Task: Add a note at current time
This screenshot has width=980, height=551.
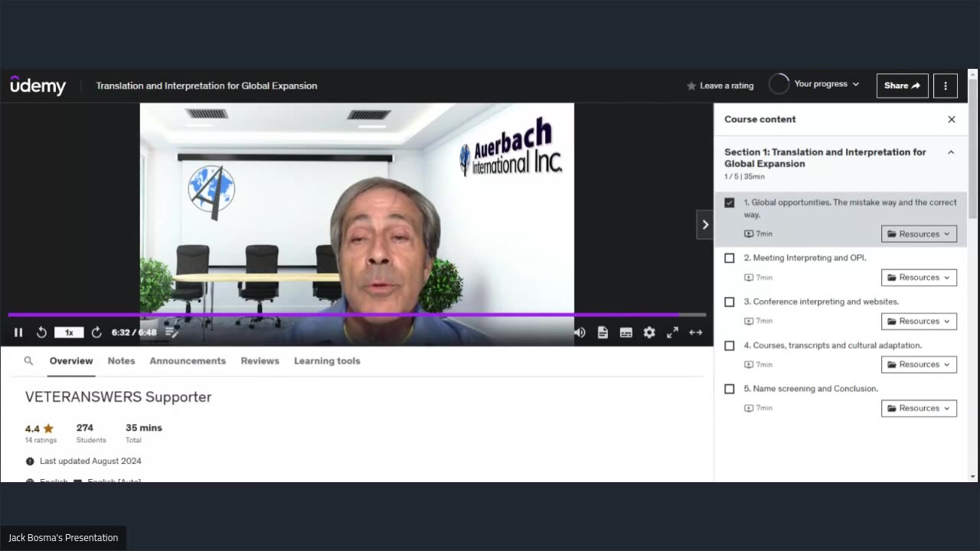Action: coord(171,332)
